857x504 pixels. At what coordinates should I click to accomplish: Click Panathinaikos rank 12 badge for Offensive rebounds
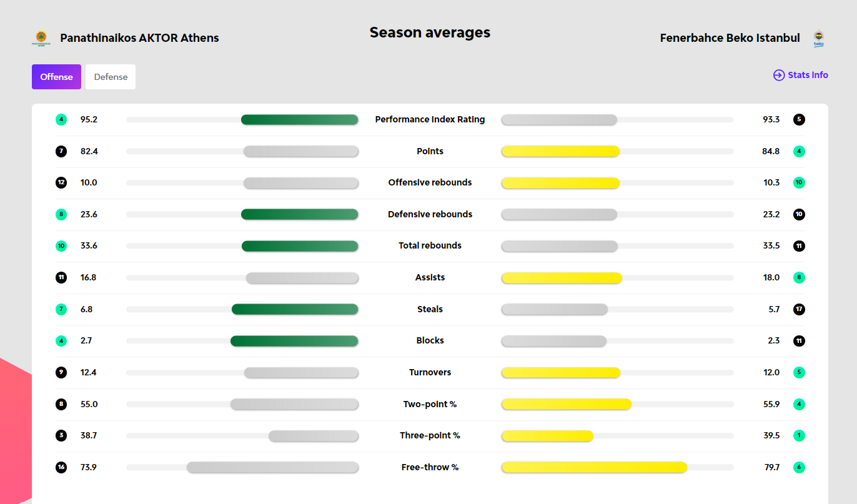click(x=61, y=182)
